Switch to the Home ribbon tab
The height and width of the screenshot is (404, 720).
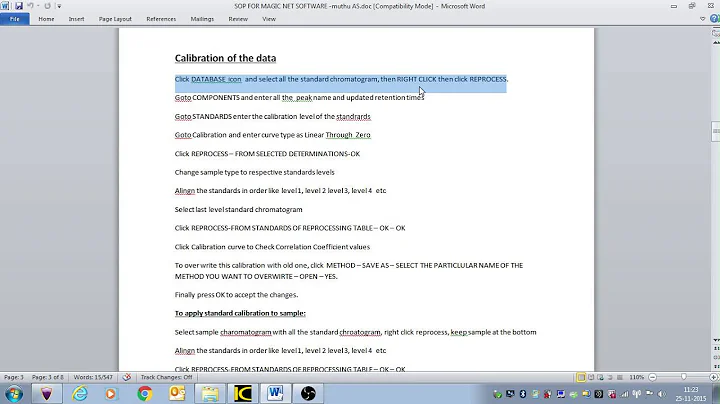point(46,19)
